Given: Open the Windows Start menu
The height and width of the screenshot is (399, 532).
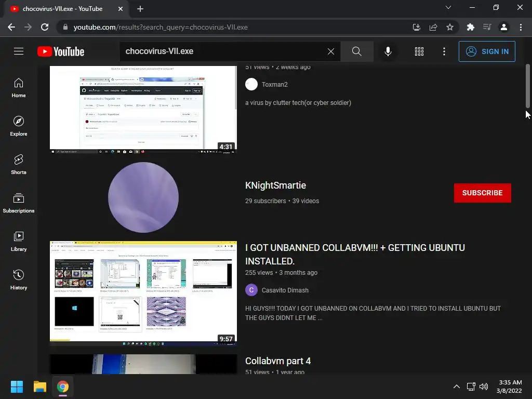Looking at the screenshot, I should pos(17,387).
